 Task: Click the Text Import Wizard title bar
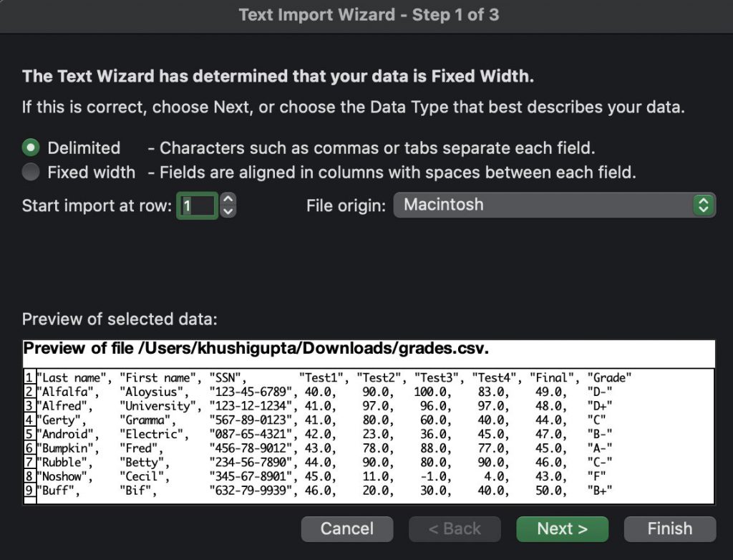click(x=366, y=15)
